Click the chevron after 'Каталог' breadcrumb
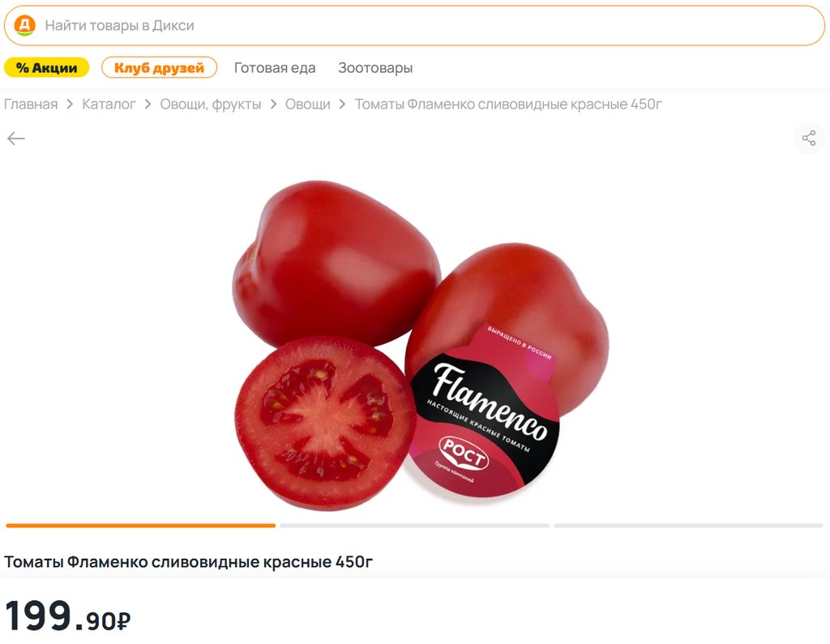830x644 pixels. pyautogui.click(x=148, y=104)
